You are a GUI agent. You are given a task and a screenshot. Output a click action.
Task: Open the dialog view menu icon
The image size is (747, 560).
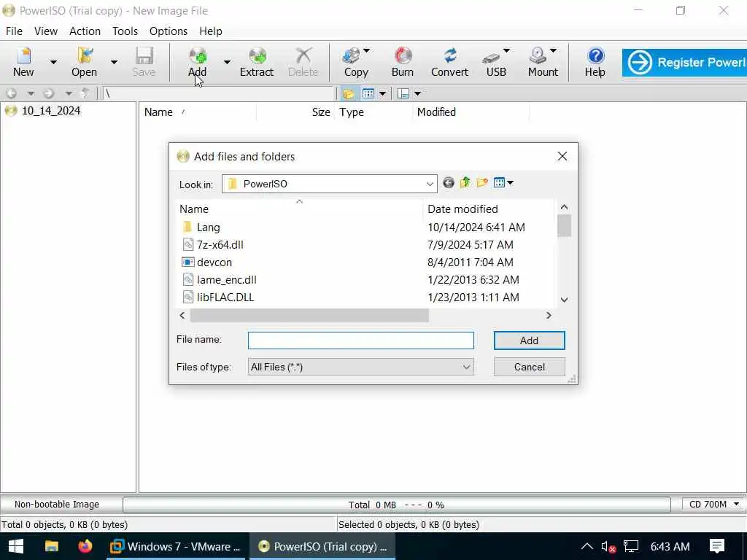coord(503,183)
